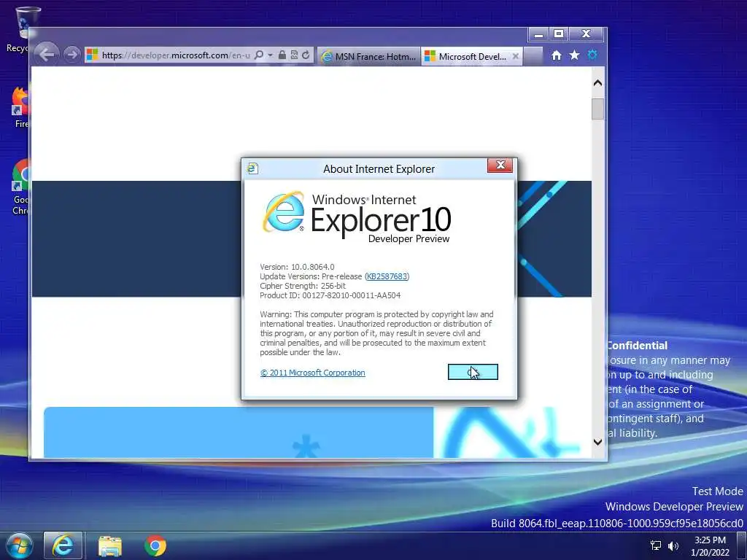The image size is (747, 560).
Task: Select the Microsoft Devel... tab
Action: point(466,56)
